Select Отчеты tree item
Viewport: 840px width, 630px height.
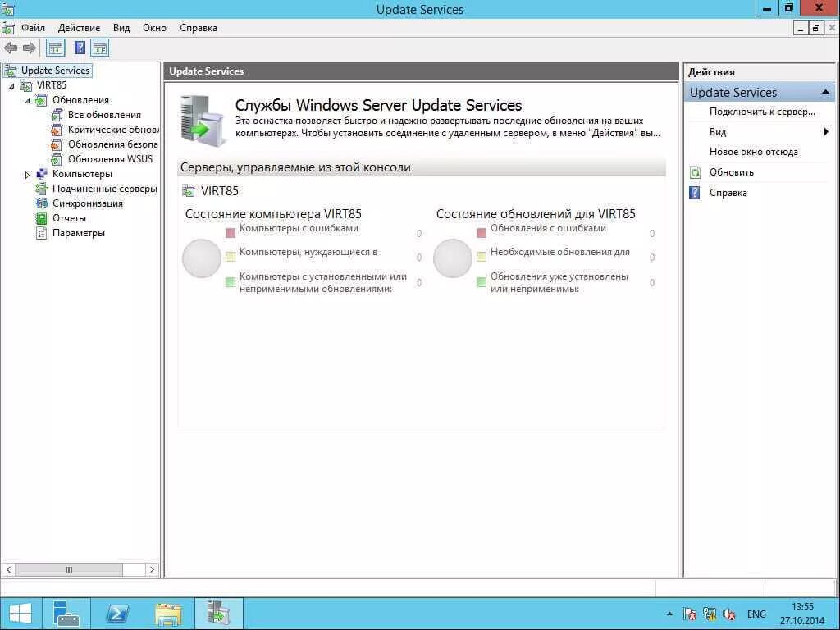[x=69, y=218]
